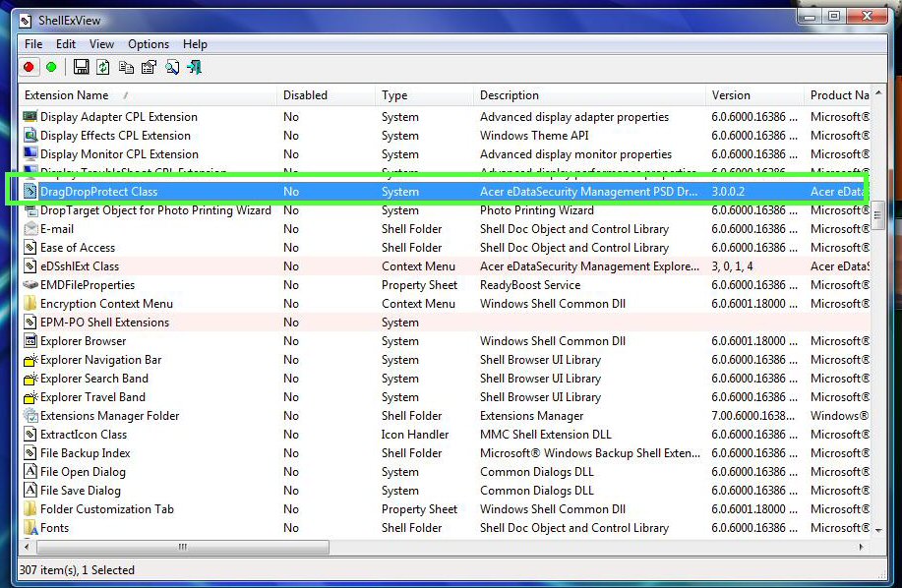
Task: Click the DragDropProtect Class row icon
Action: (x=30, y=192)
